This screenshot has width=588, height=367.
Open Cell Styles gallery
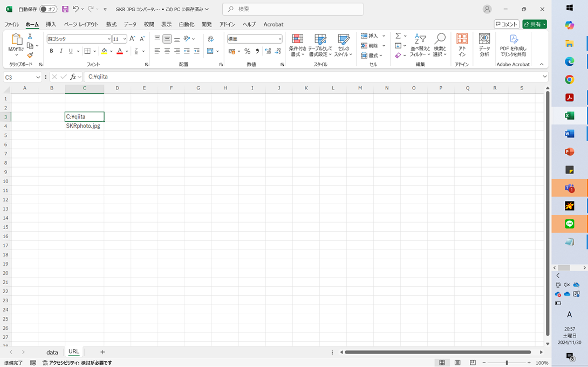[343, 45]
